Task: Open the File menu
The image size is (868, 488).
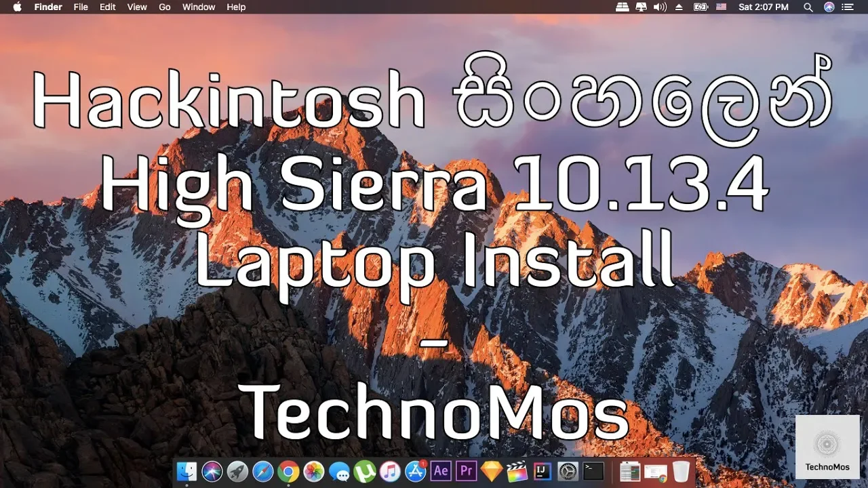Action: coord(81,7)
